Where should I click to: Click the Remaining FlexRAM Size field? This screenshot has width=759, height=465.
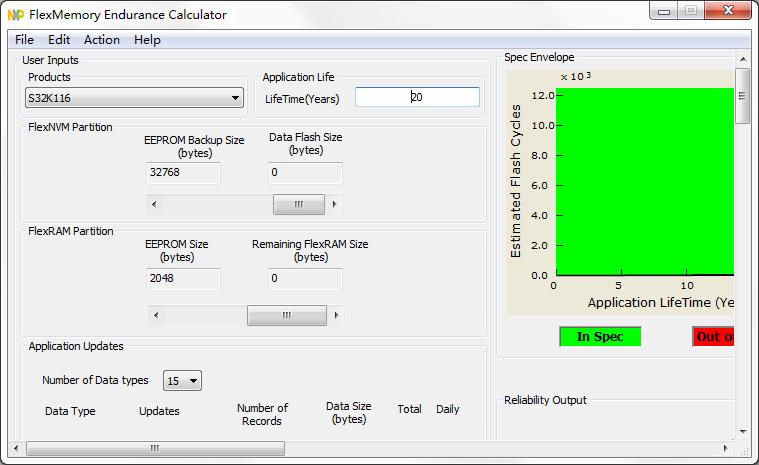tap(305, 279)
